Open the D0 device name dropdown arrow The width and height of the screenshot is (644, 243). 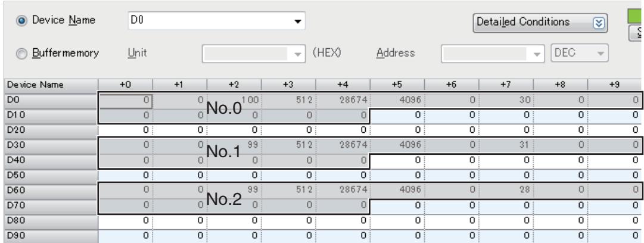pyautogui.click(x=298, y=21)
